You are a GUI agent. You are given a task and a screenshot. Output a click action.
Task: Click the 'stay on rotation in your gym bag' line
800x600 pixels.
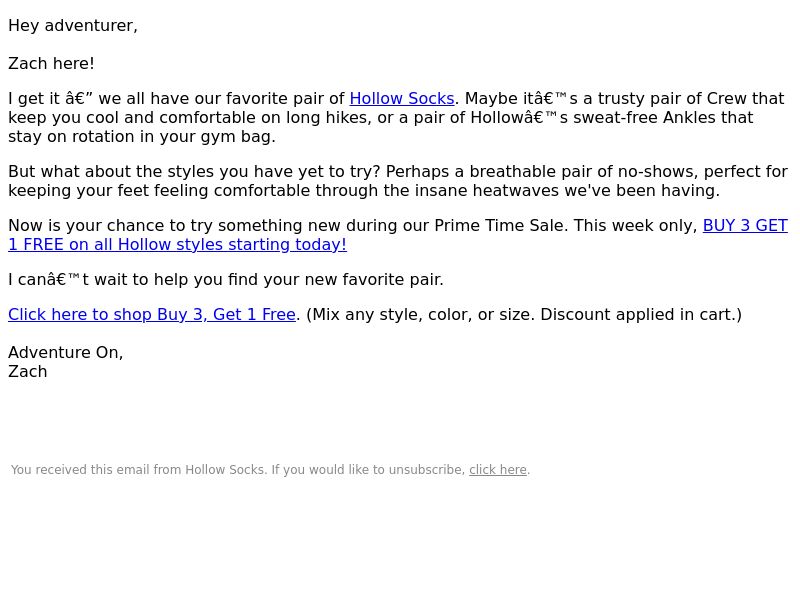pos(142,137)
